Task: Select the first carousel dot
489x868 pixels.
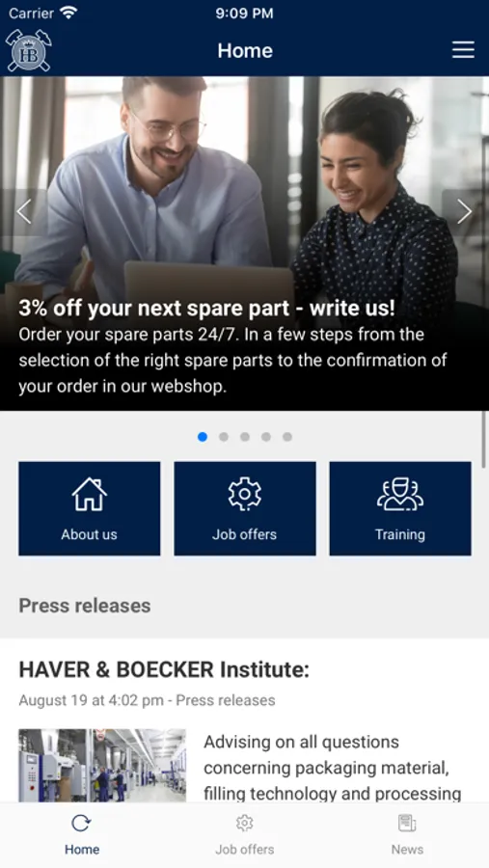Action: pos(203,437)
